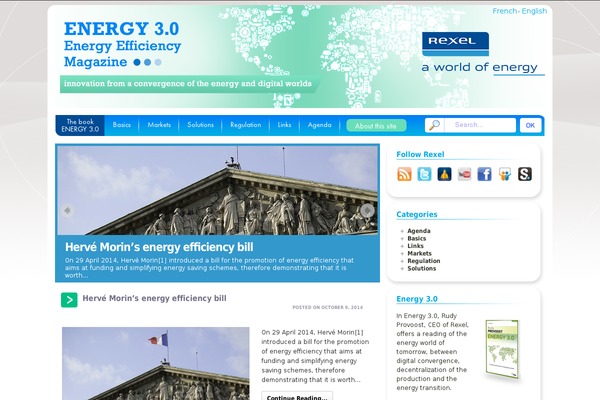
Task: Open the Markets menu item
Action: 159,125
